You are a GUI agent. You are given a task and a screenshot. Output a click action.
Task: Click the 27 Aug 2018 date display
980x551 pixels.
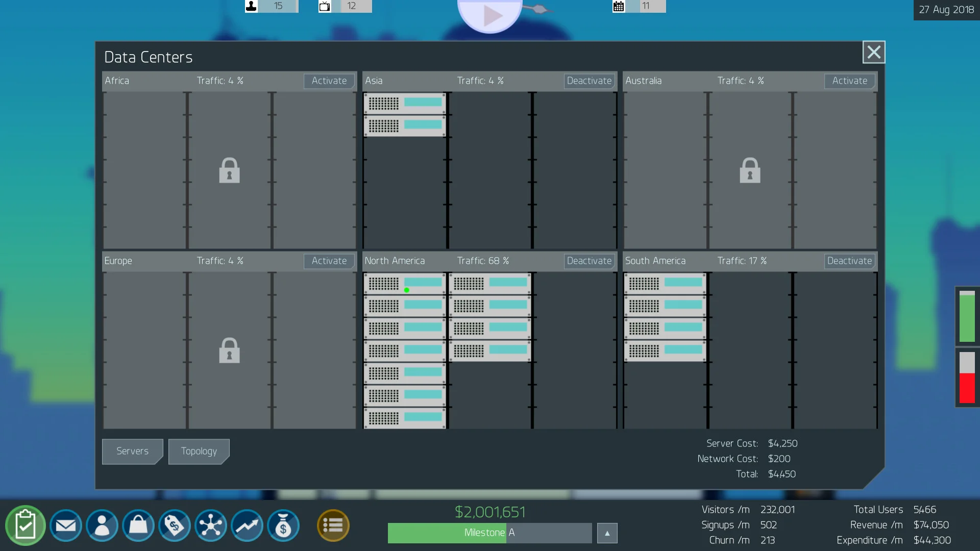click(x=946, y=10)
